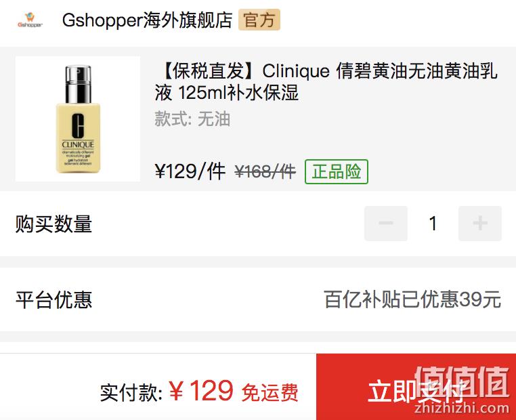Viewport: 516px width, 420px height.
Task: Tap the zhizhizhi.com watermark text
Action: point(462,408)
